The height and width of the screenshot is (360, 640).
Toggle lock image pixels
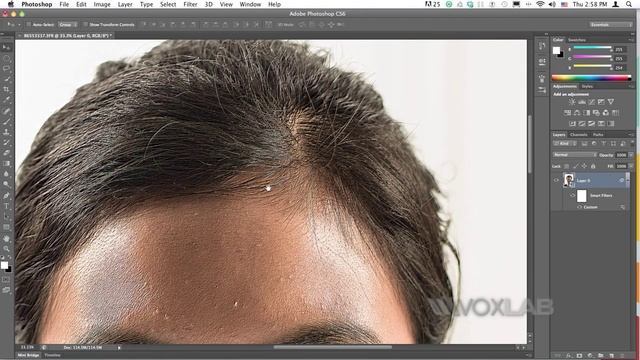(575, 166)
